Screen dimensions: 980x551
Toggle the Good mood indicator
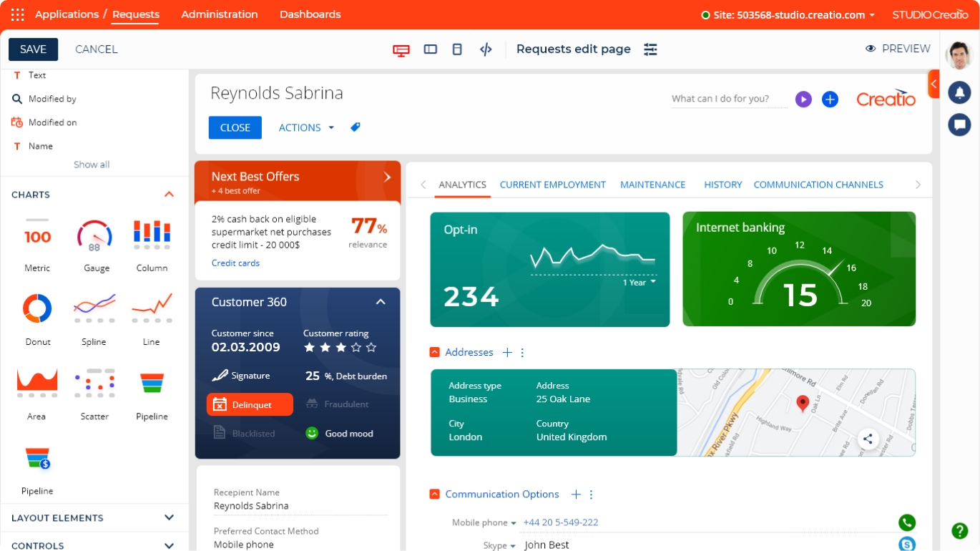339,433
